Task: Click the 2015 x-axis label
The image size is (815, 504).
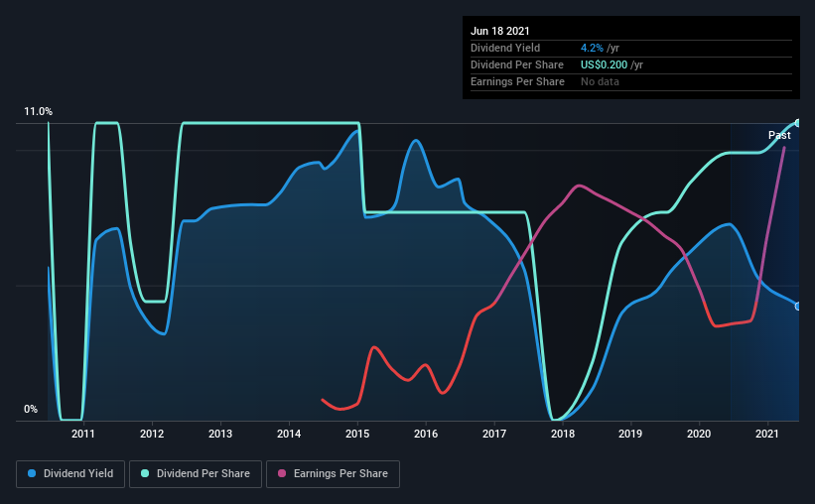Action: click(x=357, y=434)
